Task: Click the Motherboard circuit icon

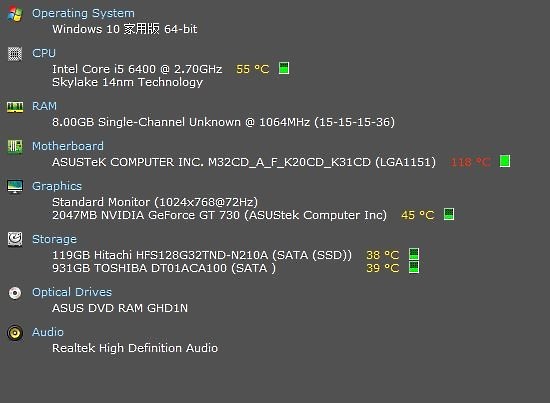Action: (x=15, y=147)
